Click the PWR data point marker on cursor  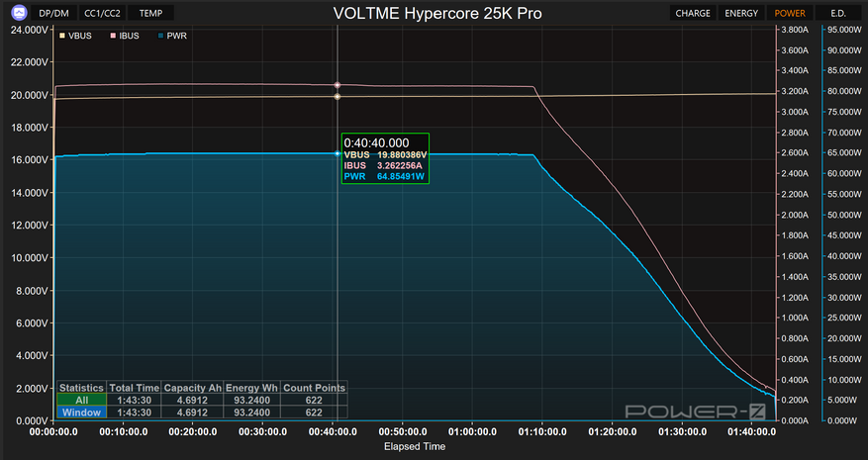click(338, 153)
